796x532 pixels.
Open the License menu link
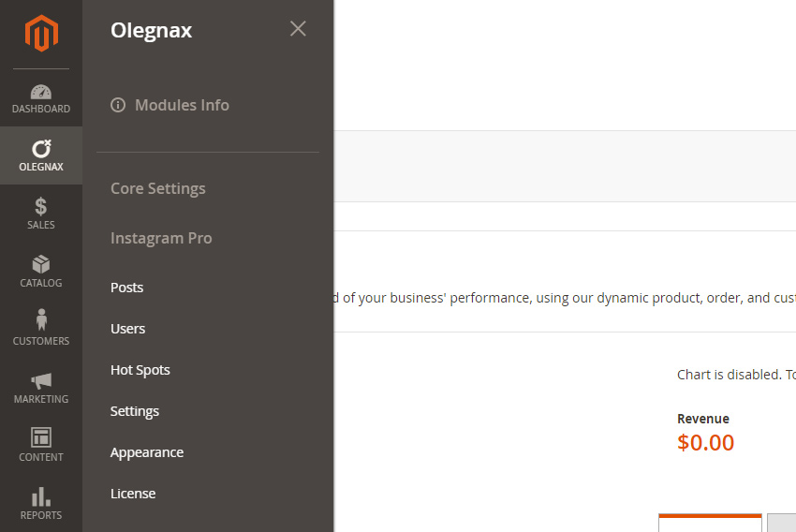pyautogui.click(x=133, y=494)
